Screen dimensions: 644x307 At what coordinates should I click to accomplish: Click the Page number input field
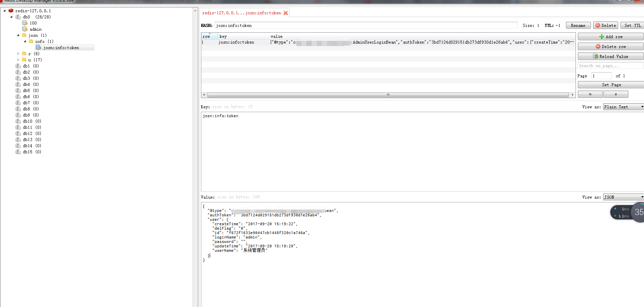601,76
